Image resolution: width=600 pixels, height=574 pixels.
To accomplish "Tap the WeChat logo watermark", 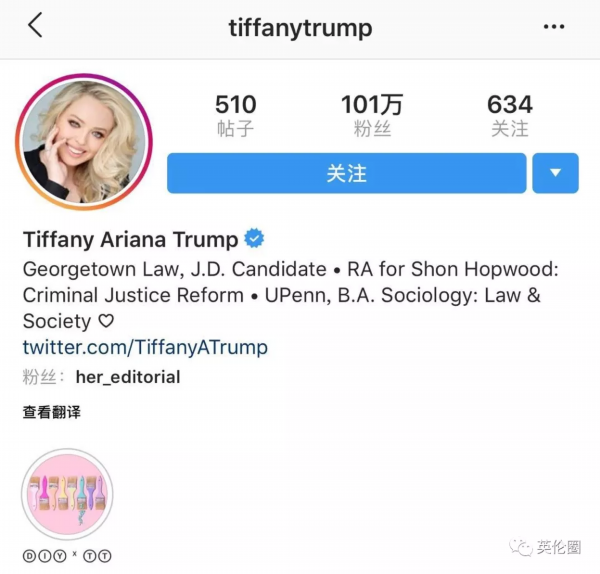I will [520, 548].
